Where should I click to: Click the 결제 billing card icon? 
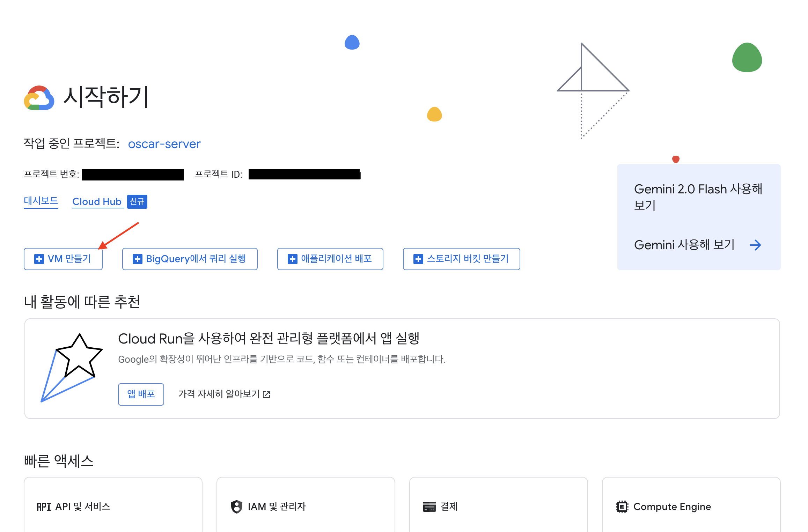click(429, 507)
